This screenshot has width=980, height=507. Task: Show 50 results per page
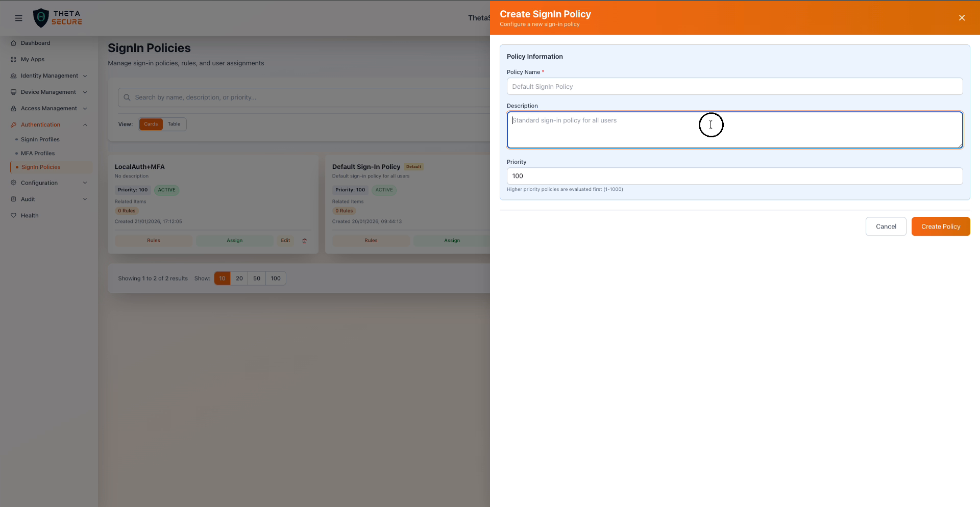257,278
